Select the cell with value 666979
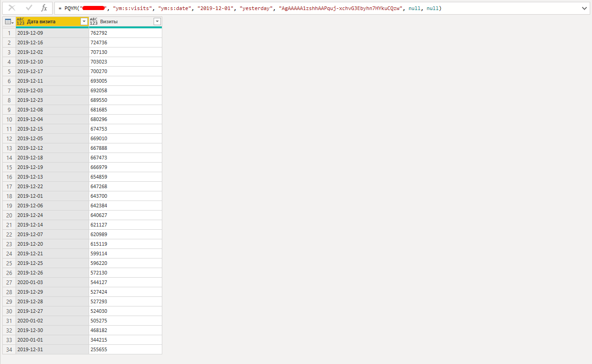 (x=125, y=167)
